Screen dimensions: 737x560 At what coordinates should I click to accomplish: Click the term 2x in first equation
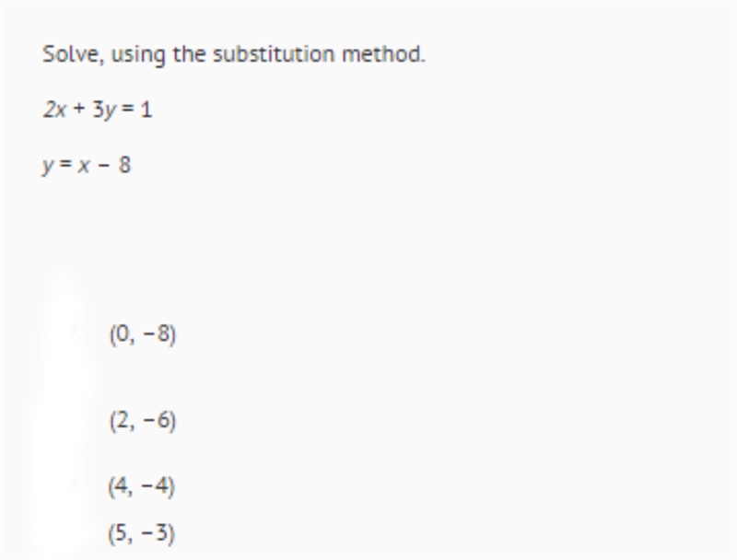pyautogui.click(x=54, y=110)
